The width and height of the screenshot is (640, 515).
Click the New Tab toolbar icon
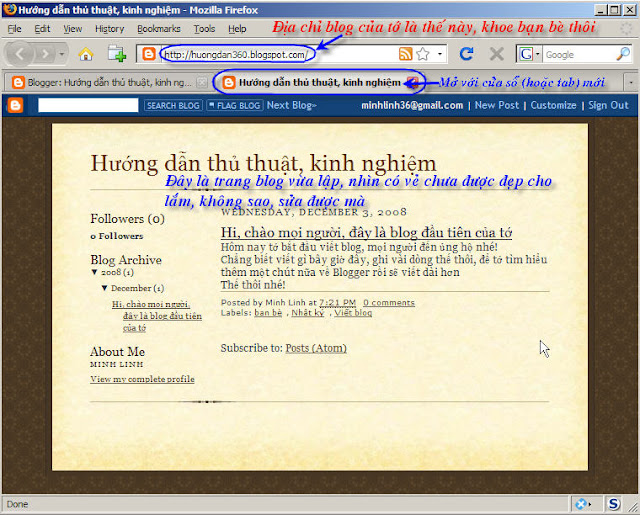117,54
